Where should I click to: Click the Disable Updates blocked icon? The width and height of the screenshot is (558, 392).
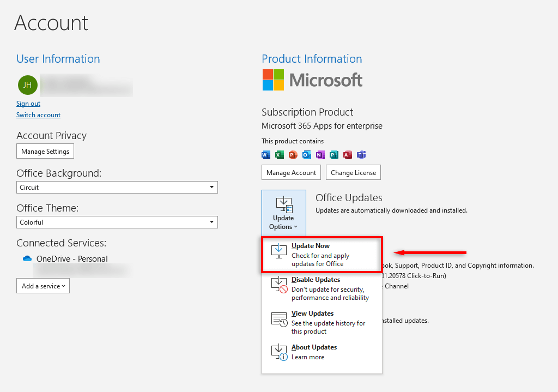tap(279, 285)
